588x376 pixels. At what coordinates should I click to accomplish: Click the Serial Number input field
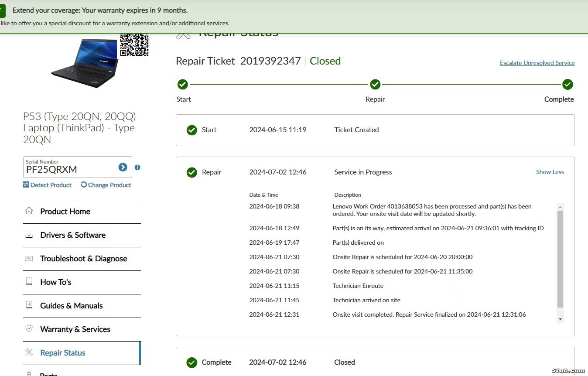pos(70,169)
